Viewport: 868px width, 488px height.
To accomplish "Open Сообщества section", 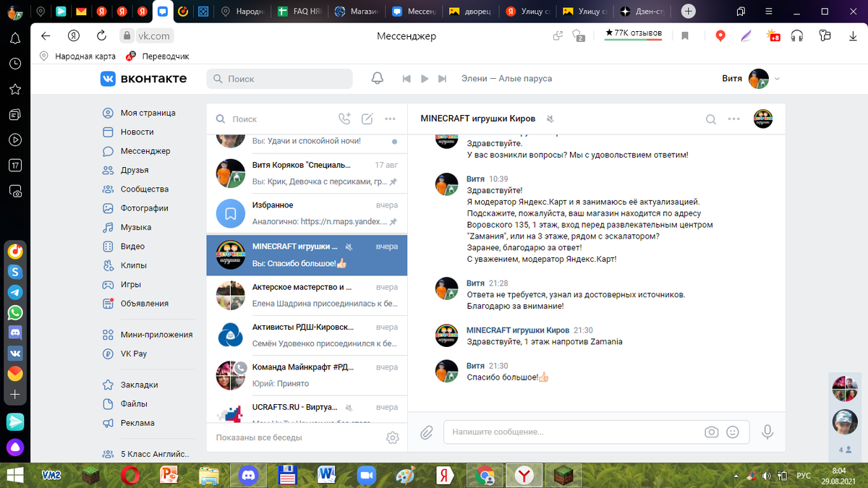I will [145, 189].
